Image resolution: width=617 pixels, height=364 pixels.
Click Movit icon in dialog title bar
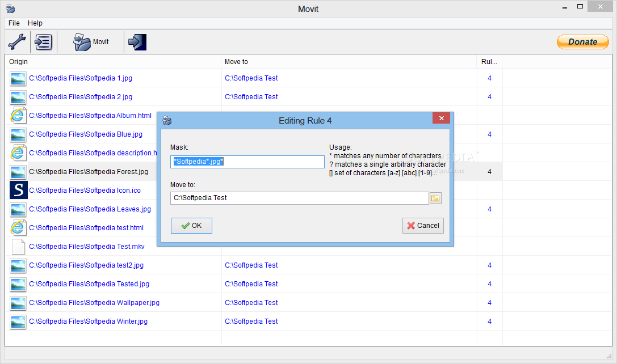click(167, 120)
